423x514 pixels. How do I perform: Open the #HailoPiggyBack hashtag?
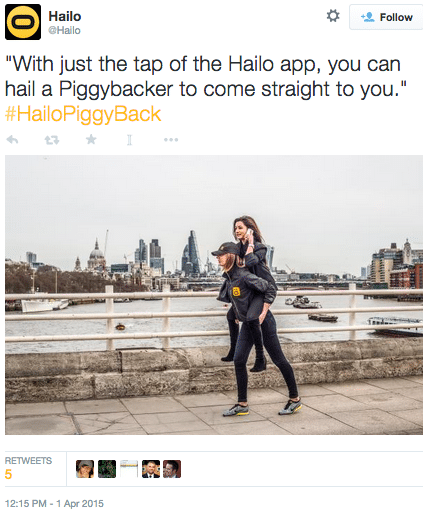pyautogui.click(x=83, y=114)
